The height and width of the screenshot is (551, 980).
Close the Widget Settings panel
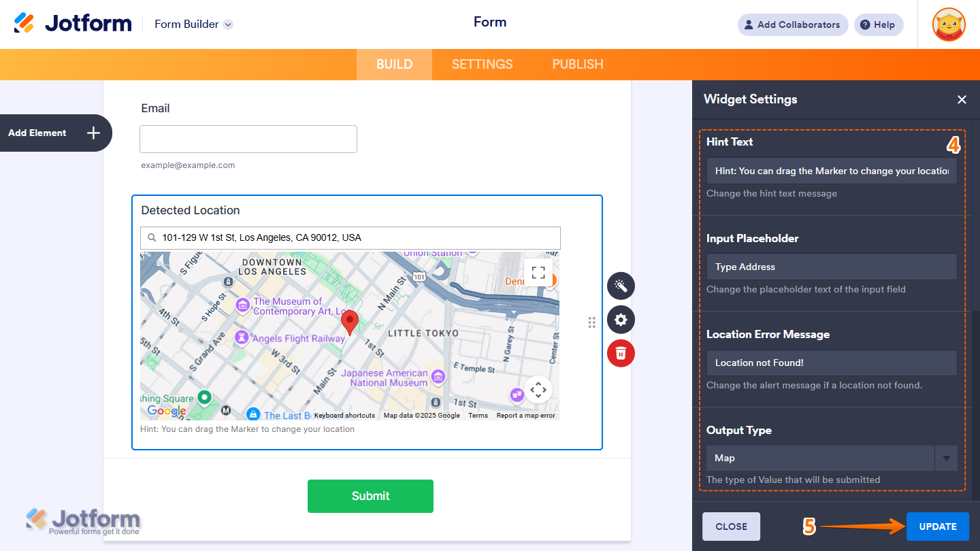coord(962,99)
